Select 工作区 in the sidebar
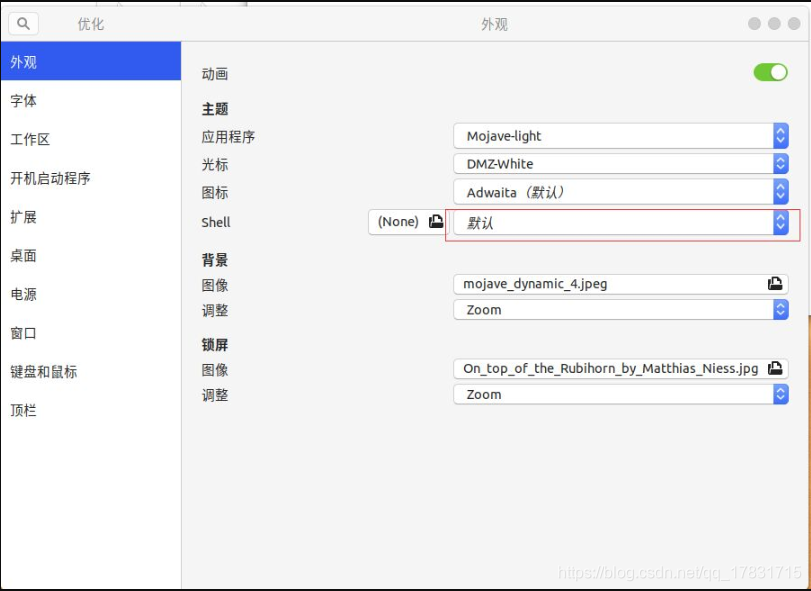 point(91,139)
